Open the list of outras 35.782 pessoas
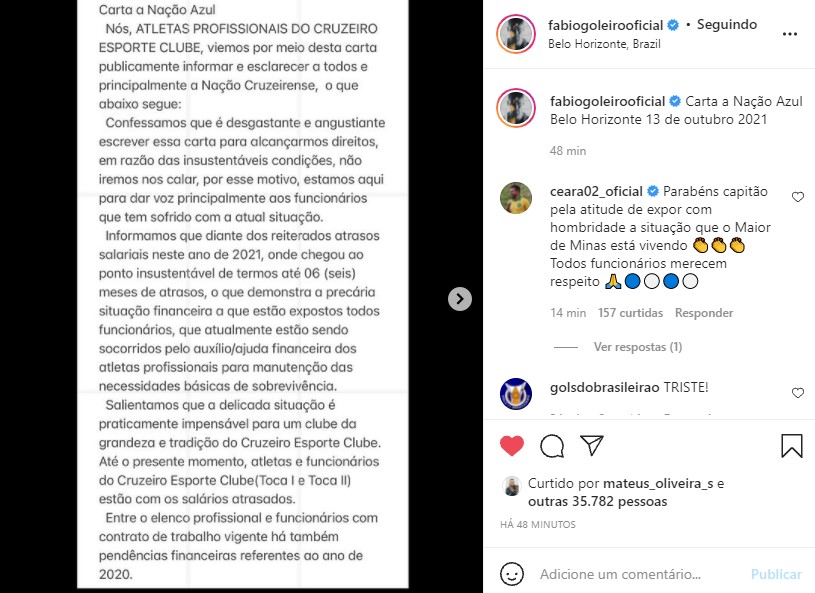 click(x=597, y=502)
